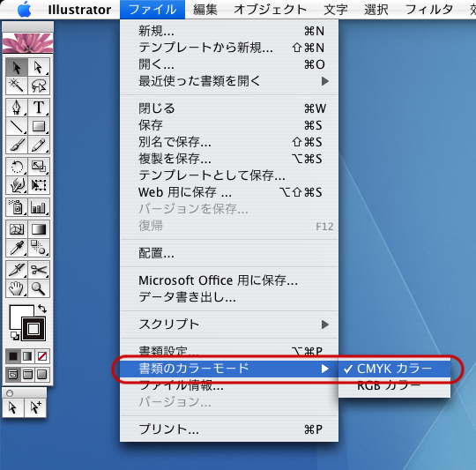This screenshot has height=470, width=476.
Task: Select the Slice tool
Action: coord(17,270)
